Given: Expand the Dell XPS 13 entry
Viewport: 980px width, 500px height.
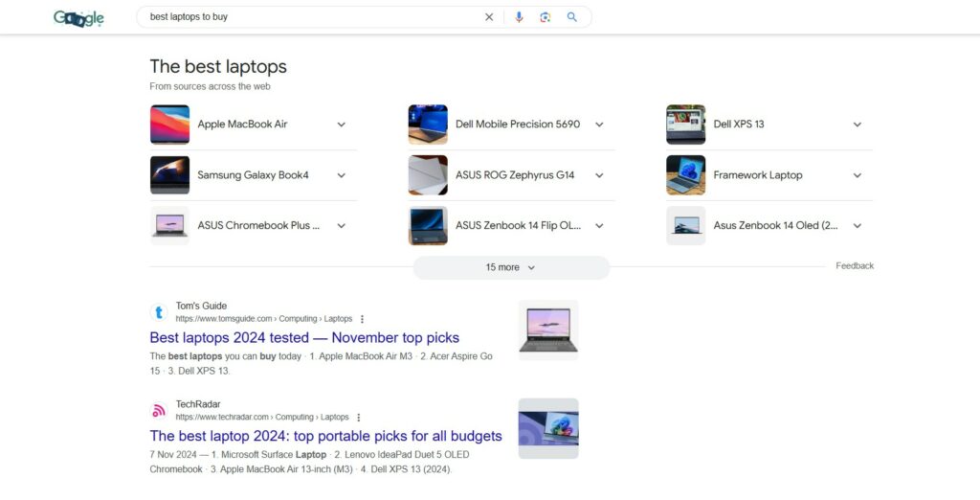Looking at the screenshot, I should [x=857, y=125].
